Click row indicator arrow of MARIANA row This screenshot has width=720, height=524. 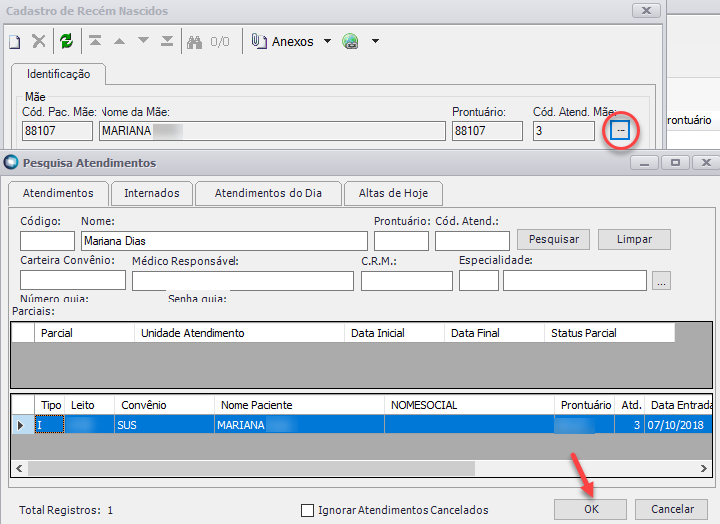click(x=21, y=425)
